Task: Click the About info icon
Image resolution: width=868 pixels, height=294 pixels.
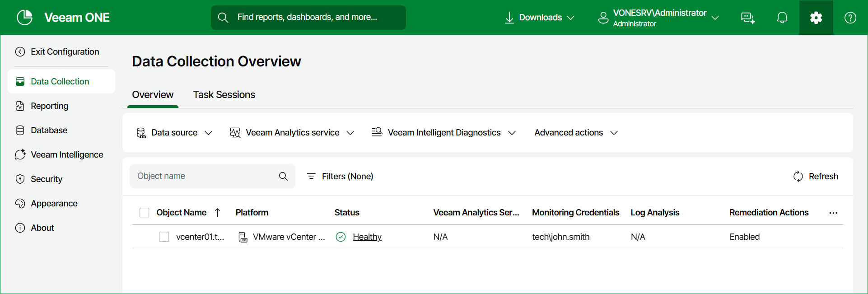Action: point(20,228)
